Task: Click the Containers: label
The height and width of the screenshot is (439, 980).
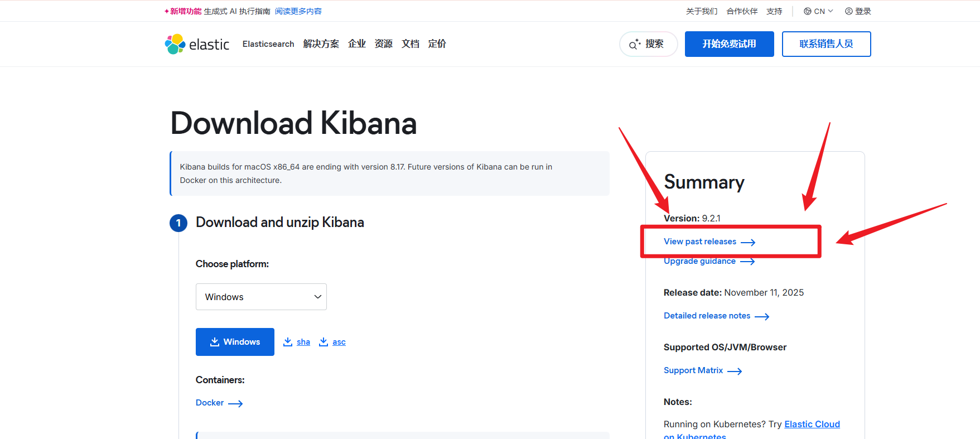Action: pos(220,380)
